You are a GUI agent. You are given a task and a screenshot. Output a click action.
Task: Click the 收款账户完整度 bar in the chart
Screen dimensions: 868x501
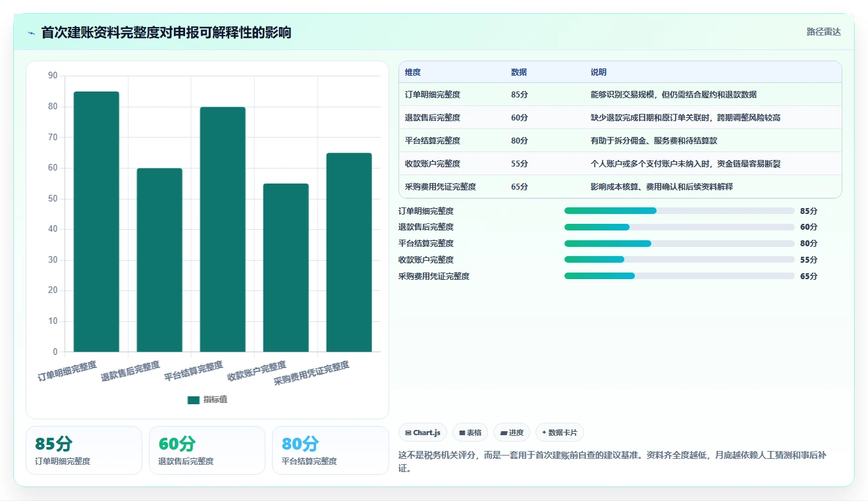click(286, 267)
